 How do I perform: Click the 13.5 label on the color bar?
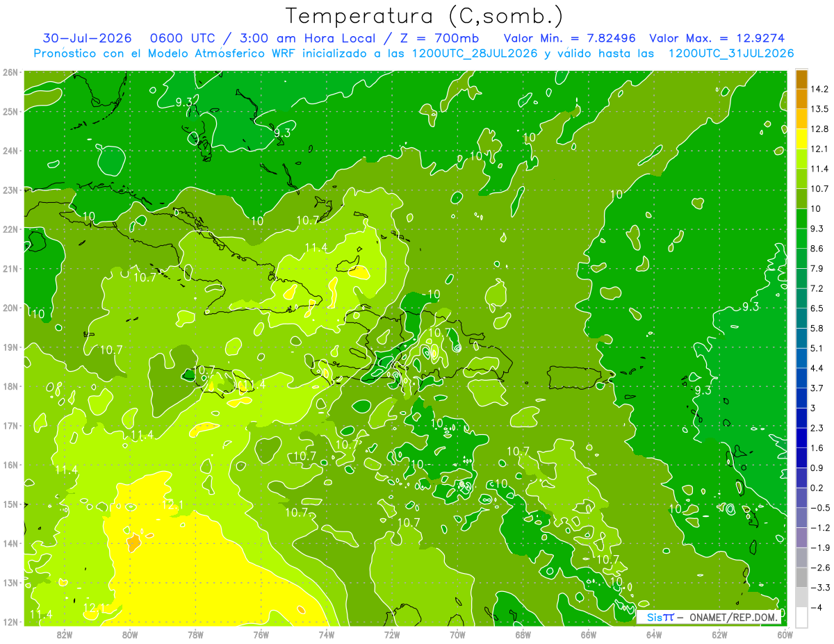click(x=819, y=109)
